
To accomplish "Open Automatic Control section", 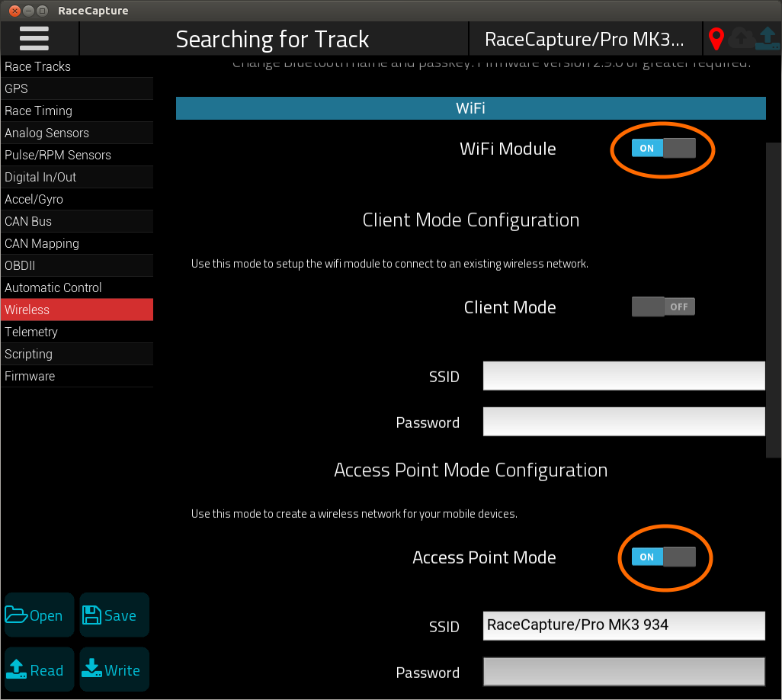I will coord(77,288).
